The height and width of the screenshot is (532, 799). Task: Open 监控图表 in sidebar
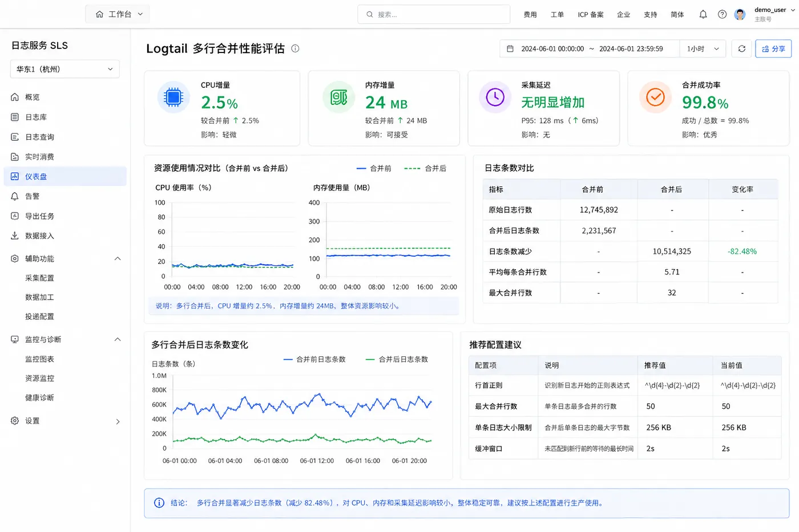point(39,359)
